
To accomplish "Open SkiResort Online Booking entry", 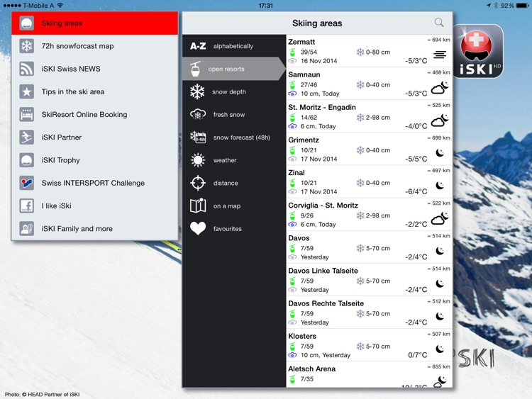I will pos(94,115).
